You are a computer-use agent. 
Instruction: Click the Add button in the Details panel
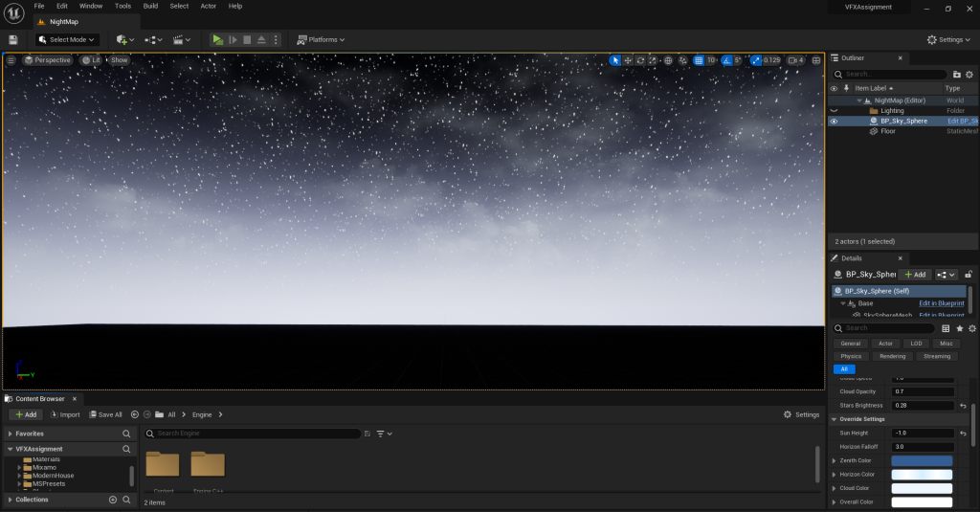915,275
